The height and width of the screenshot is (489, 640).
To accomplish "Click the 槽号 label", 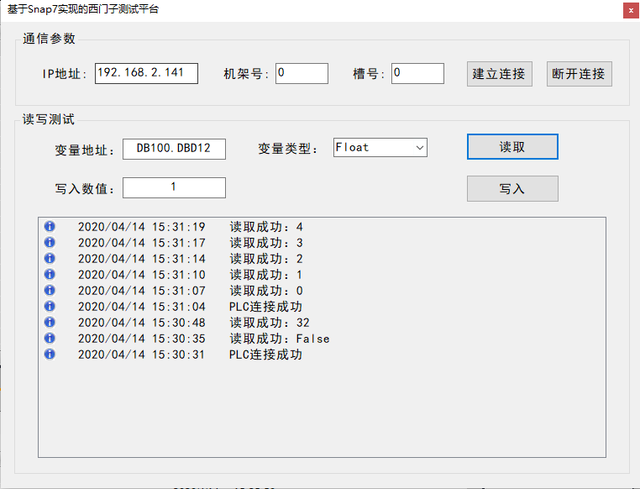I will pyautogui.click(x=369, y=74).
